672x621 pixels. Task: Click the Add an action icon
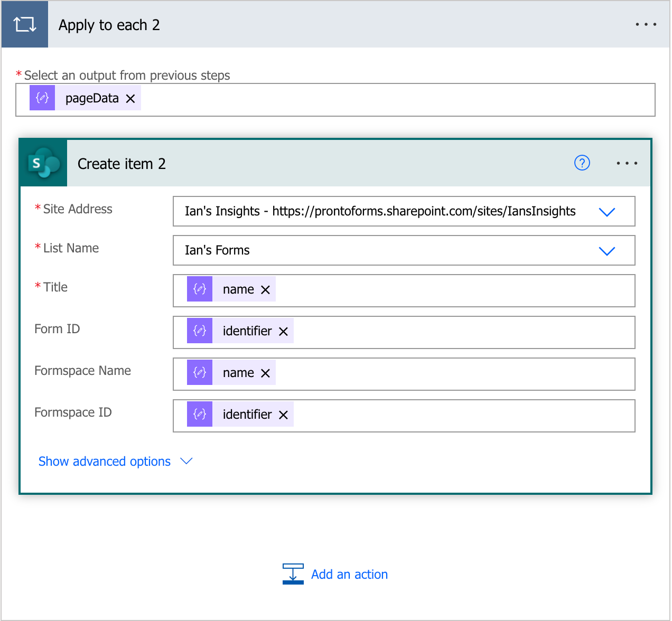pyautogui.click(x=293, y=574)
